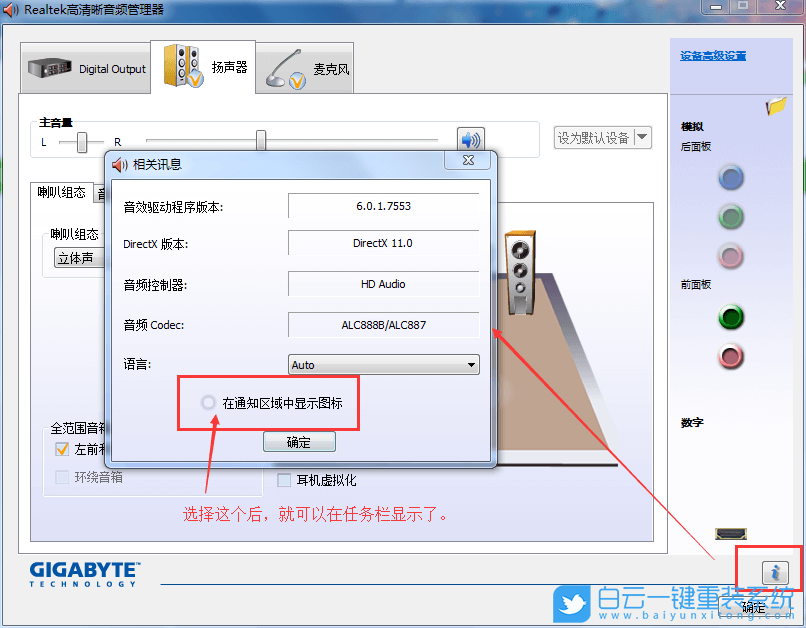The height and width of the screenshot is (628, 806).
Task: Click 确定 in the 相关讯息 dialog
Action: point(299,441)
